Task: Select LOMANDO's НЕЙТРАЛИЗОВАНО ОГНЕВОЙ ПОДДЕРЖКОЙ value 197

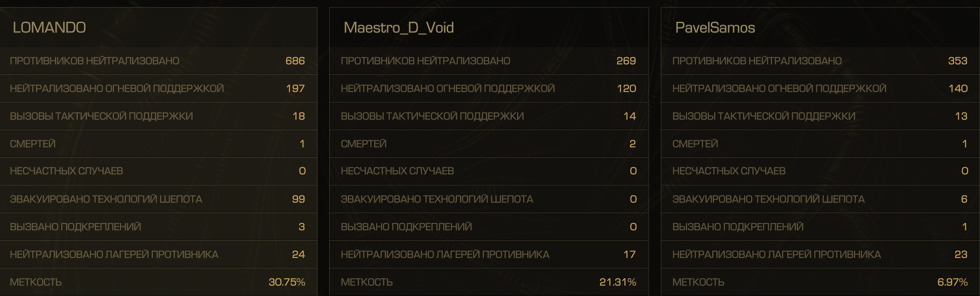Action: click(295, 88)
